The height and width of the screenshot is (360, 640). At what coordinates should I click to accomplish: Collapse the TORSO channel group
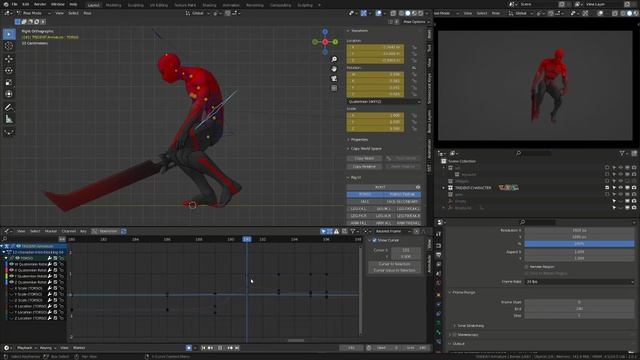click(x=6, y=258)
